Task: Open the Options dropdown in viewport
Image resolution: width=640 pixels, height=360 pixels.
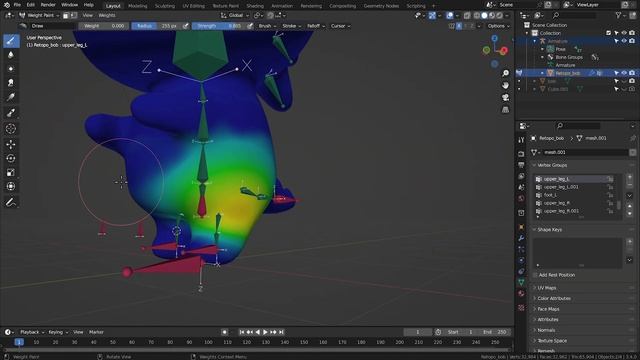Action: 498,26
